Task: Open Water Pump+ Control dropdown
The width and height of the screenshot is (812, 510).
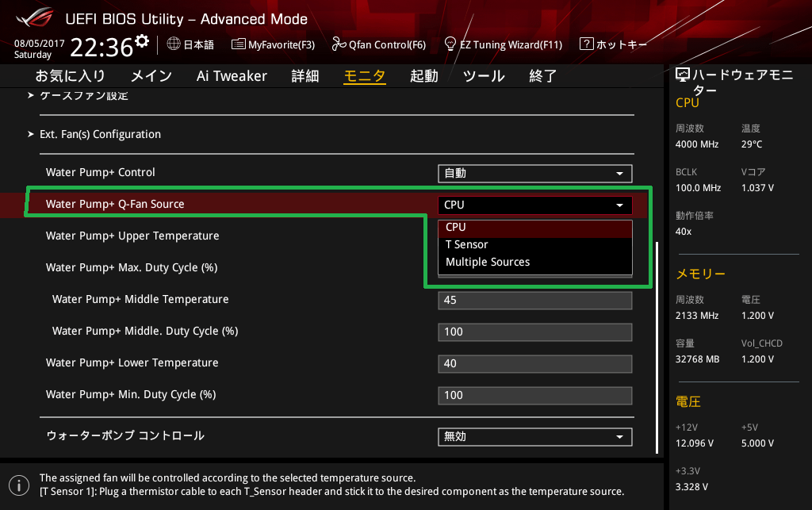Action: (x=535, y=174)
